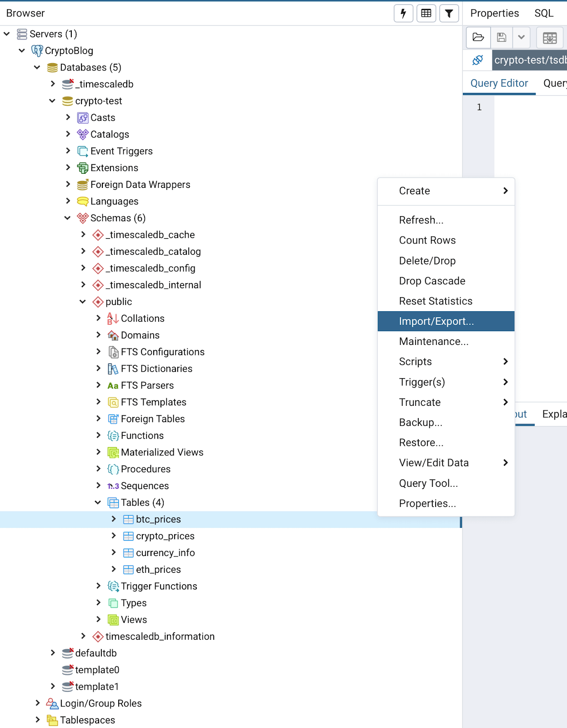
Task: Click the connection status link icon
Action: [x=477, y=60]
